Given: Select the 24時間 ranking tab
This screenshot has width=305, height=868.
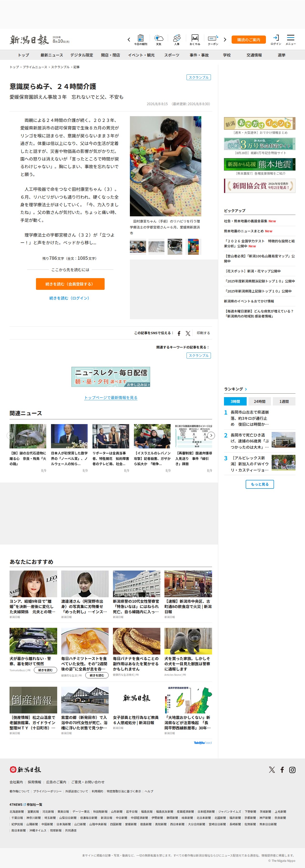Looking at the screenshot, I should click(259, 401).
